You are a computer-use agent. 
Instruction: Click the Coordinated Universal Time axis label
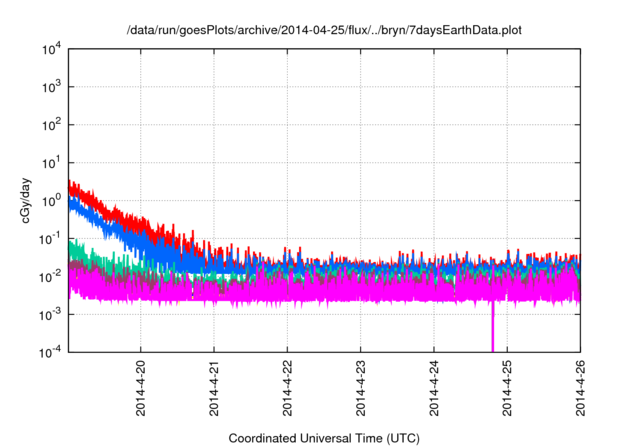tap(324, 439)
